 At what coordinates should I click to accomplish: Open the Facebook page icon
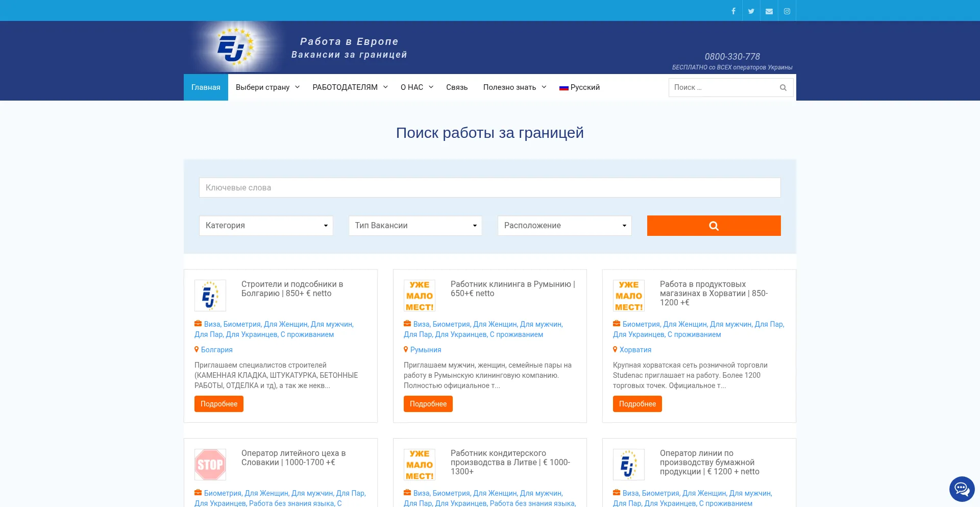tap(733, 11)
